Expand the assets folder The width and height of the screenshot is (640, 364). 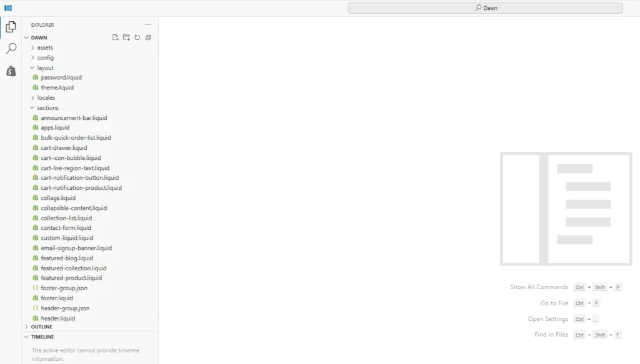pyautogui.click(x=45, y=47)
